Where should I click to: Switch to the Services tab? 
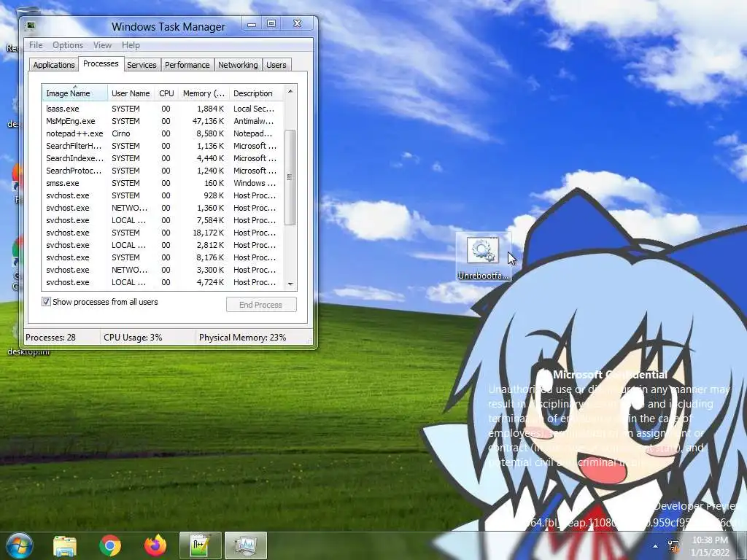click(142, 65)
